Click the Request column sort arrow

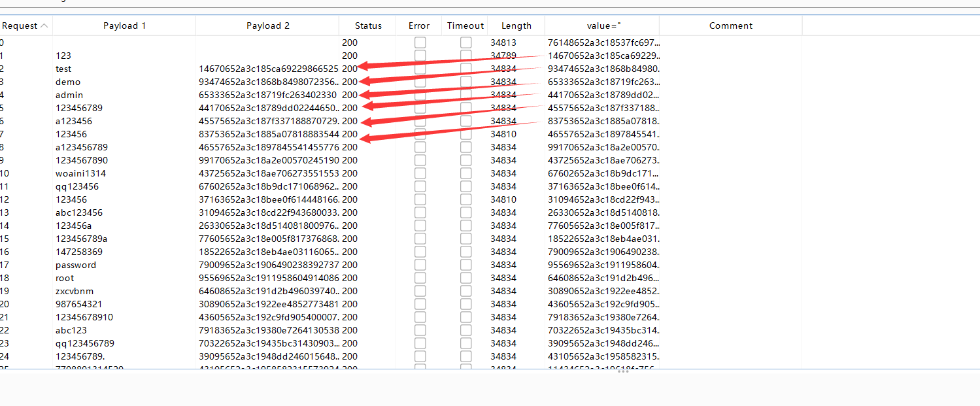(44, 26)
